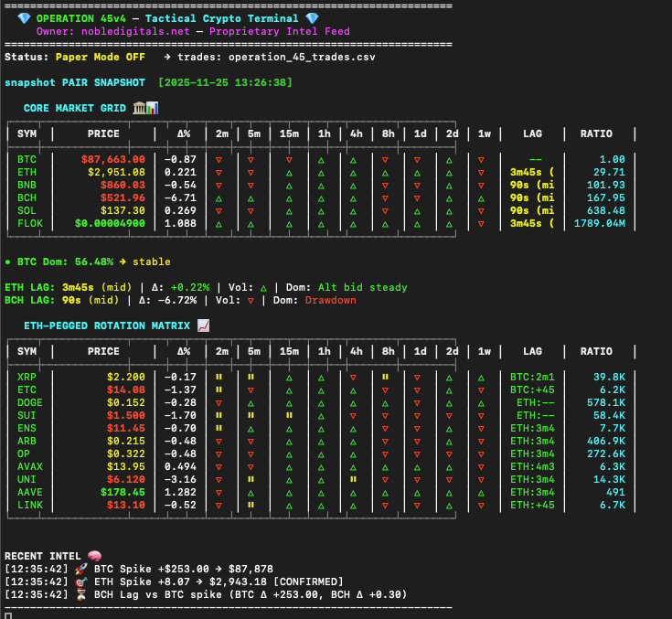Click the red Drawdown status text
Viewport: 672px width, 619px height.
330,300
